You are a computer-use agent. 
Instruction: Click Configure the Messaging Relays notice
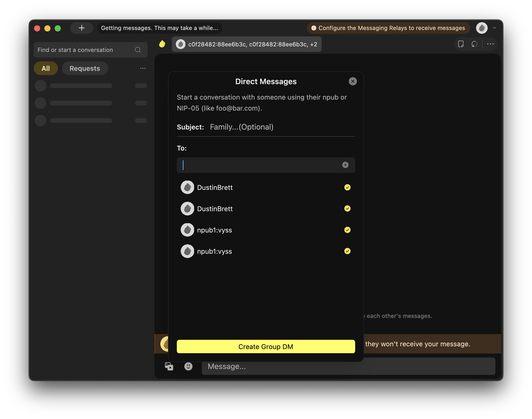pos(388,28)
